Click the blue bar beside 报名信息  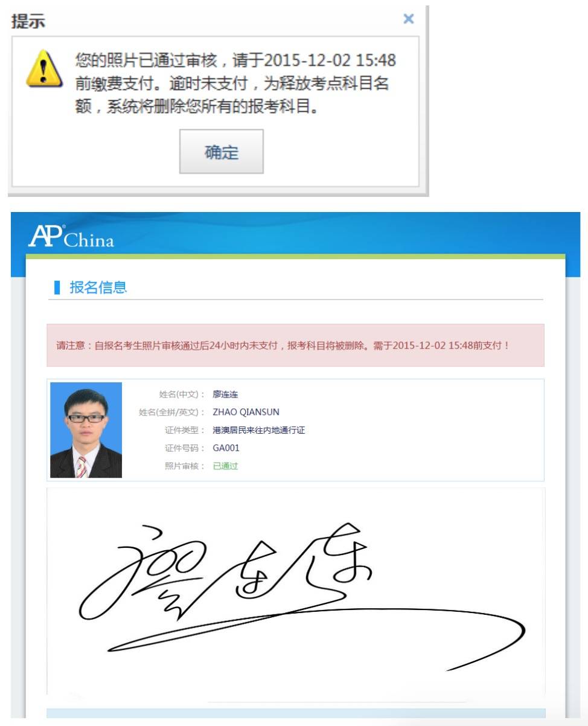[x=57, y=288]
